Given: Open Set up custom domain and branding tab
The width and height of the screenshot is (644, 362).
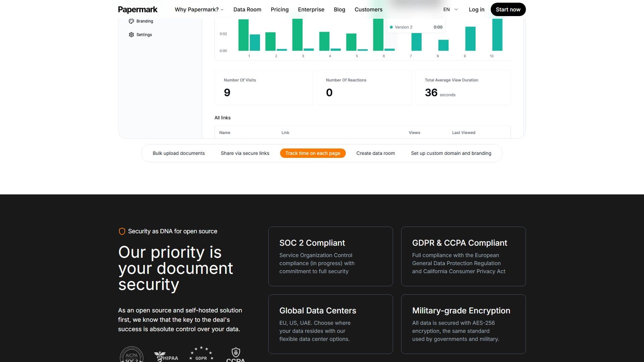Looking at the screenshot, I should tap(451, 153).
